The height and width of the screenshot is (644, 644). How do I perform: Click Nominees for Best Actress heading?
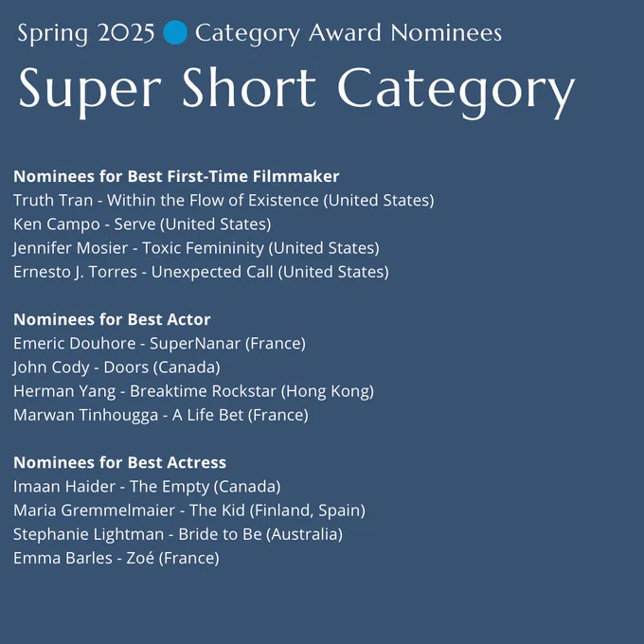119,462
